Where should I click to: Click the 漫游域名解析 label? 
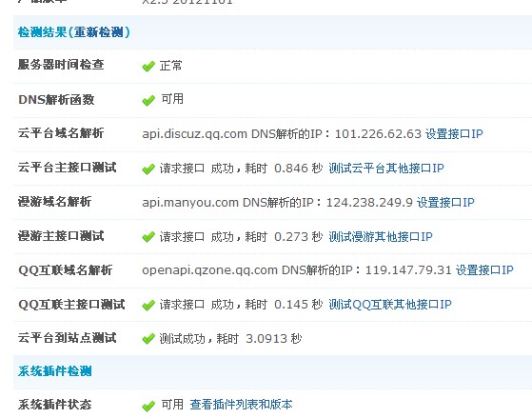[54, 202]
